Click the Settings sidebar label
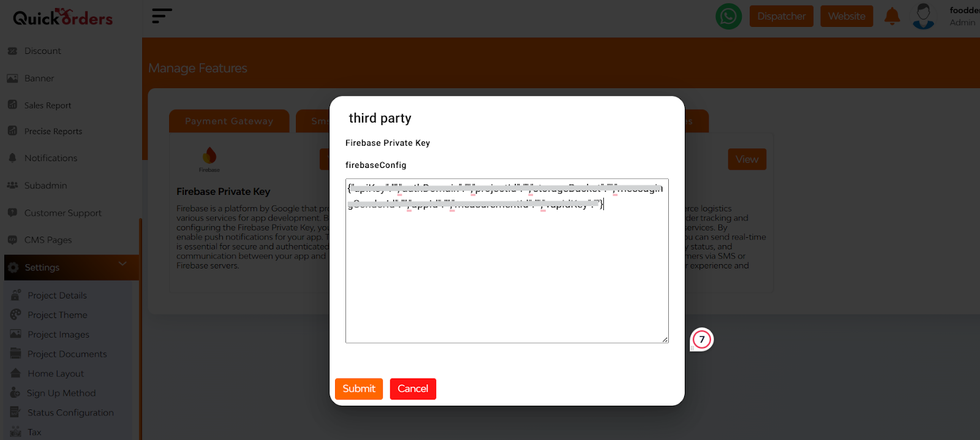Viewport: 980px width, 440px height. (x=42, y=268)
